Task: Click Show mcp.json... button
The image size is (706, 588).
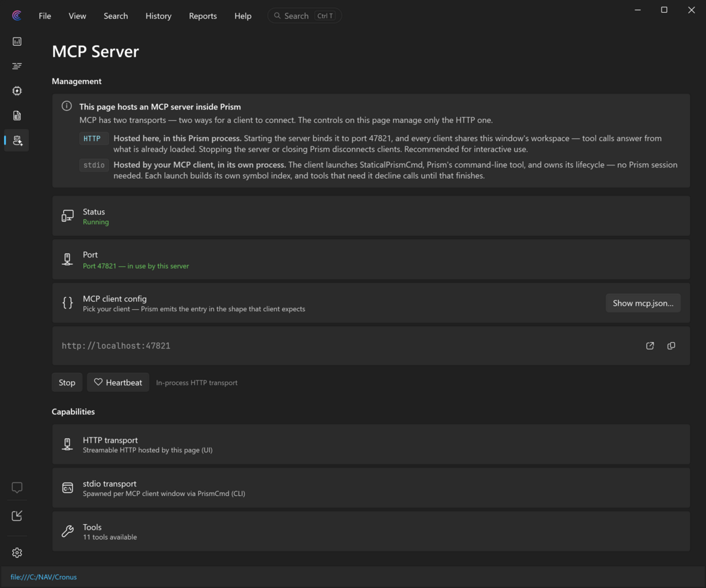Action: [643, 303]
